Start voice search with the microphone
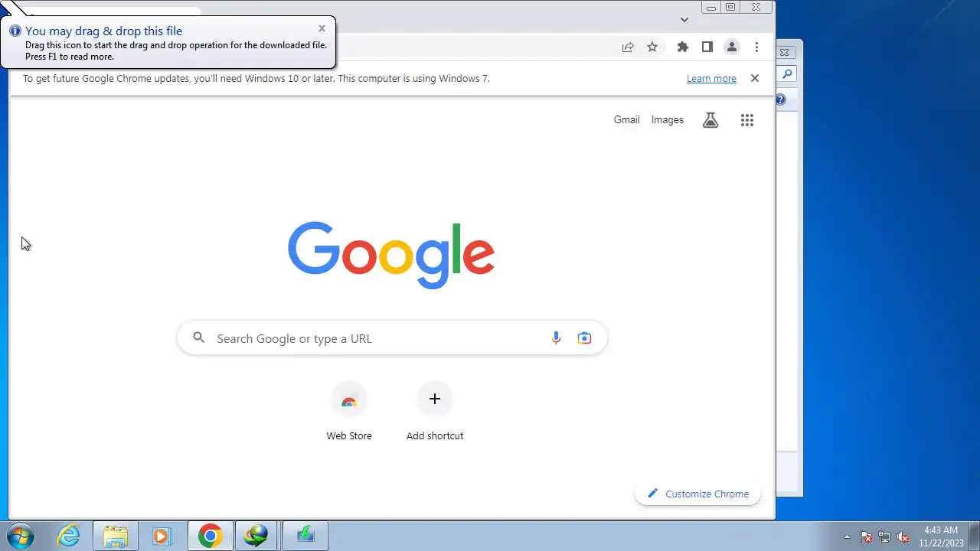This screenshot has height=551, width=980. click(x=557, y=338)
